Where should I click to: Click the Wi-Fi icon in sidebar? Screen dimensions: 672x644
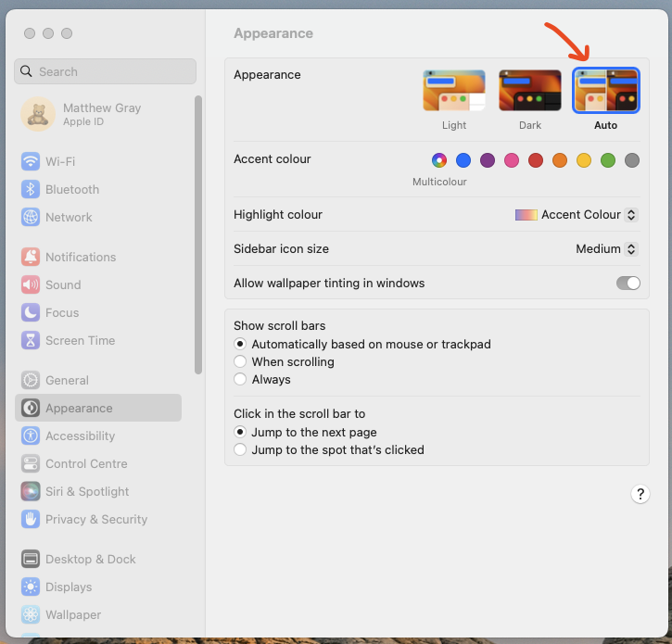click(31, 161)
